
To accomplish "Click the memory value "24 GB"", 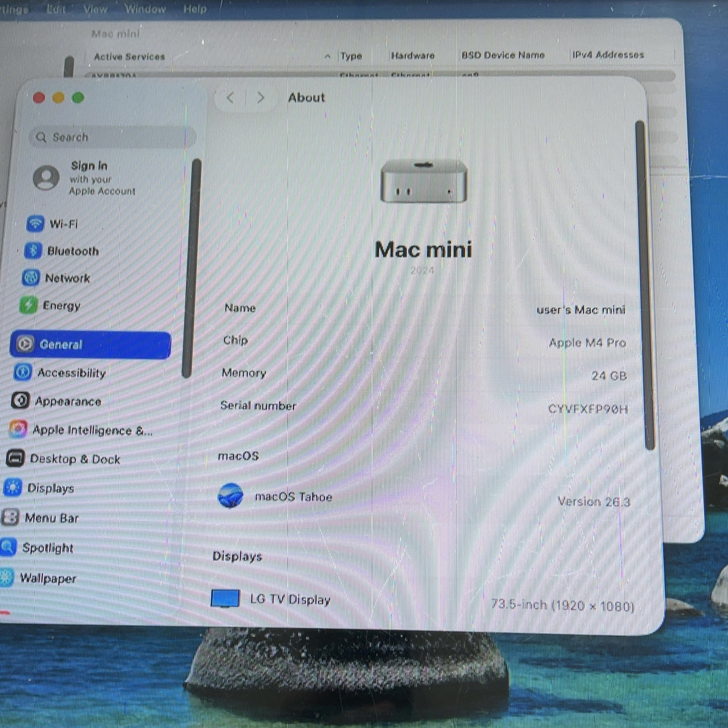I will [x=609, y=376].
